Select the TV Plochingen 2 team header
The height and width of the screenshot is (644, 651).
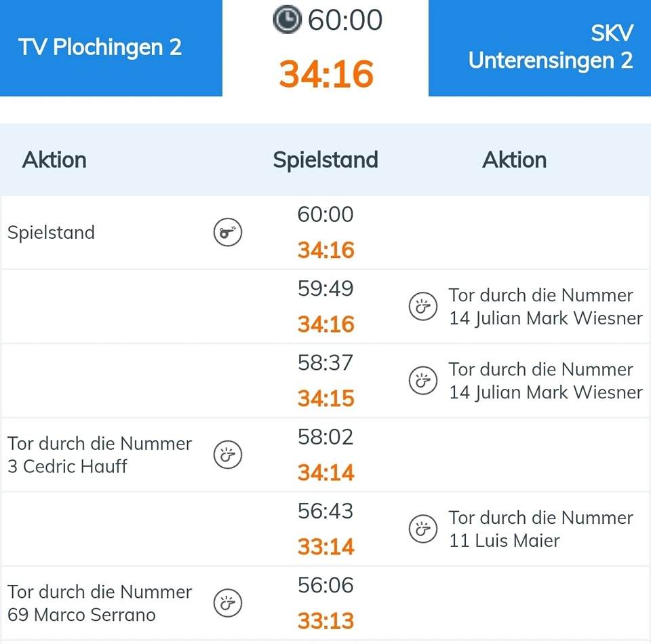click(100, 48)
